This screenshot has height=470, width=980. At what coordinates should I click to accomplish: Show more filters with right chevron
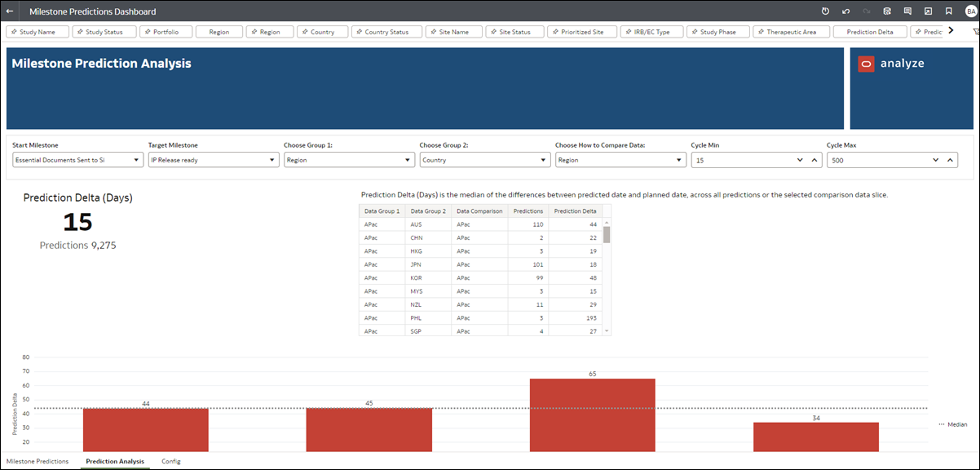click(951, 31)
